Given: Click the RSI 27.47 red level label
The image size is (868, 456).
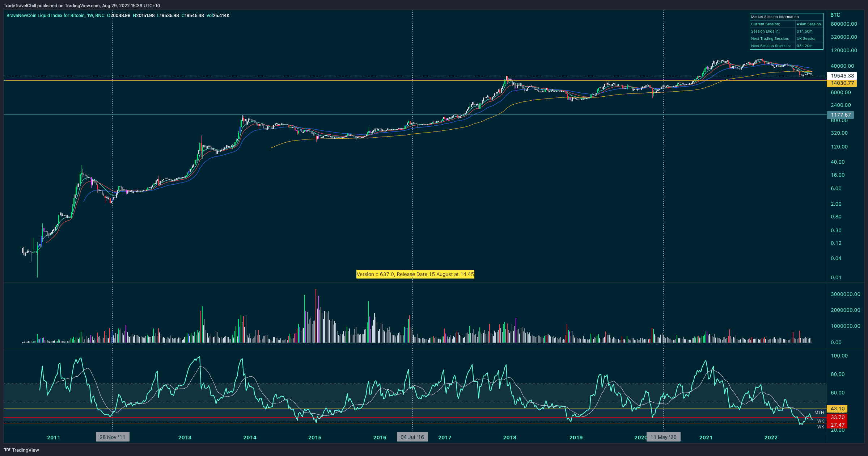Looking at the screenshot, I should pos(838,425).
